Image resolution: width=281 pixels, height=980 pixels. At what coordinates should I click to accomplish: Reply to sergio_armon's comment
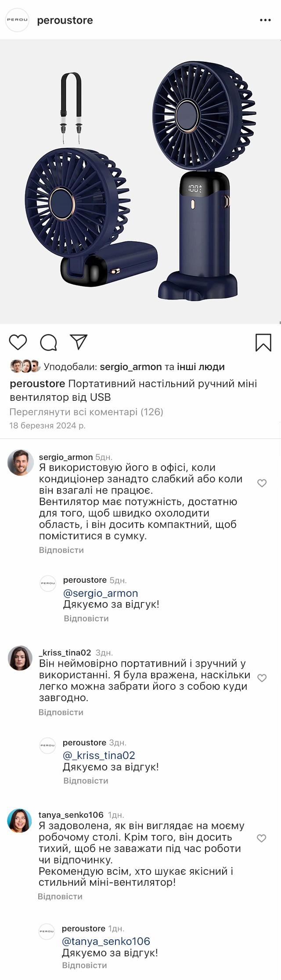tap(61, 550)
